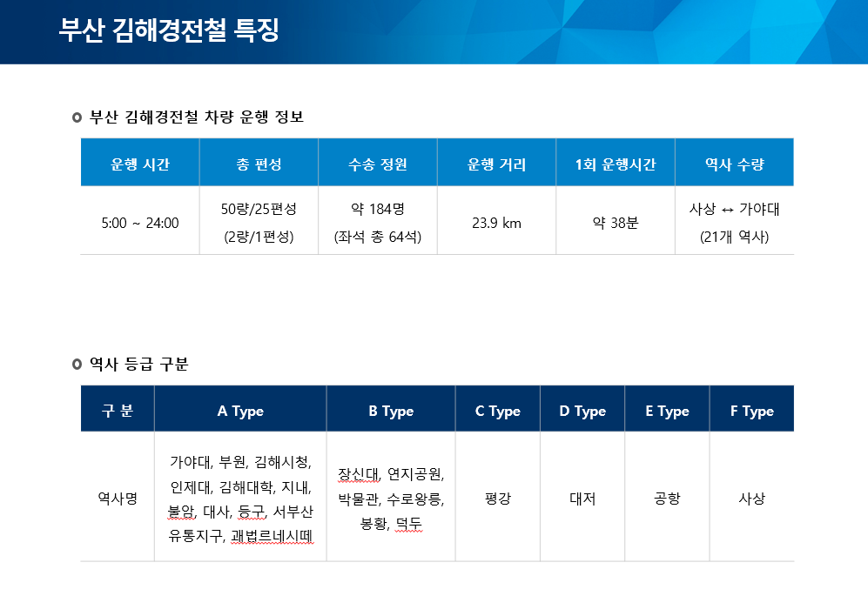Select the '대저' cell under D Type
The width and height of the screenshot is (868, 596).
pos(582,498)
